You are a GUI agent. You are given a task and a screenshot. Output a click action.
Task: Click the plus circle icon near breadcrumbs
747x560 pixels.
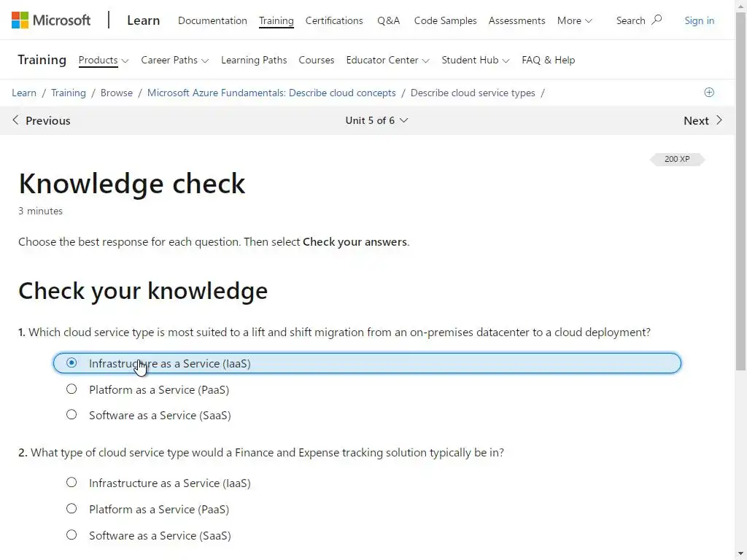pos(709,93)
